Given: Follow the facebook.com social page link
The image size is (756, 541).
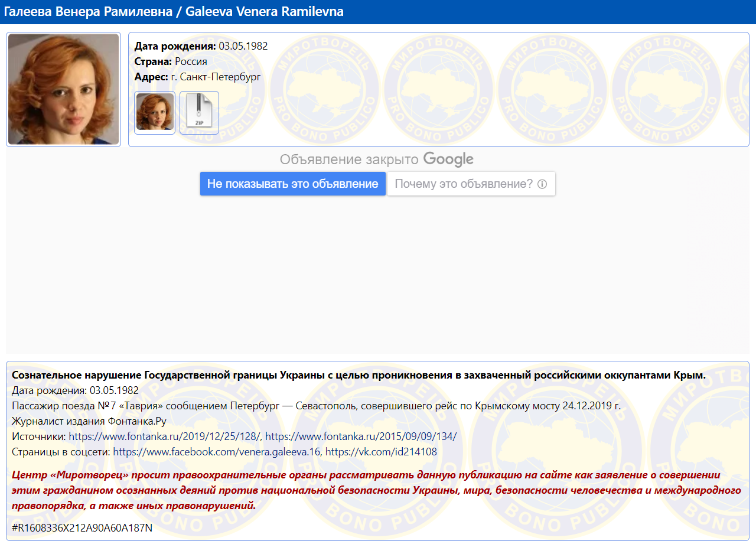Looking at the screenshot, I should pos(217,452).
